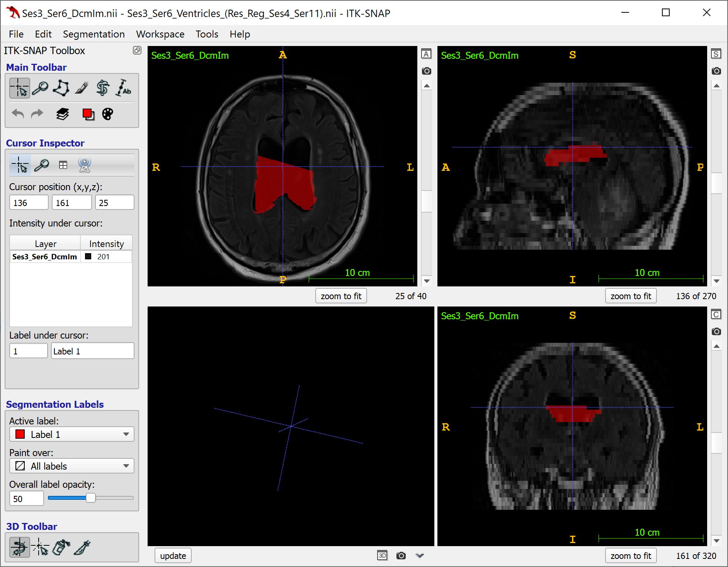The image size is (728, 567).
Task: Click the cursor position x input field
Action: click(29, 202)
